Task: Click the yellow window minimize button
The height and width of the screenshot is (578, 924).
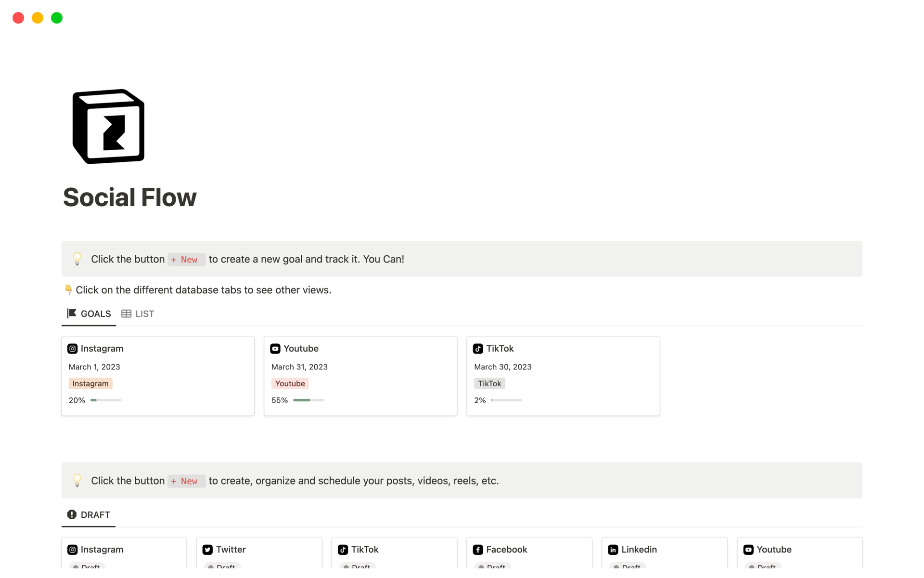Action: tap(38, 18)
